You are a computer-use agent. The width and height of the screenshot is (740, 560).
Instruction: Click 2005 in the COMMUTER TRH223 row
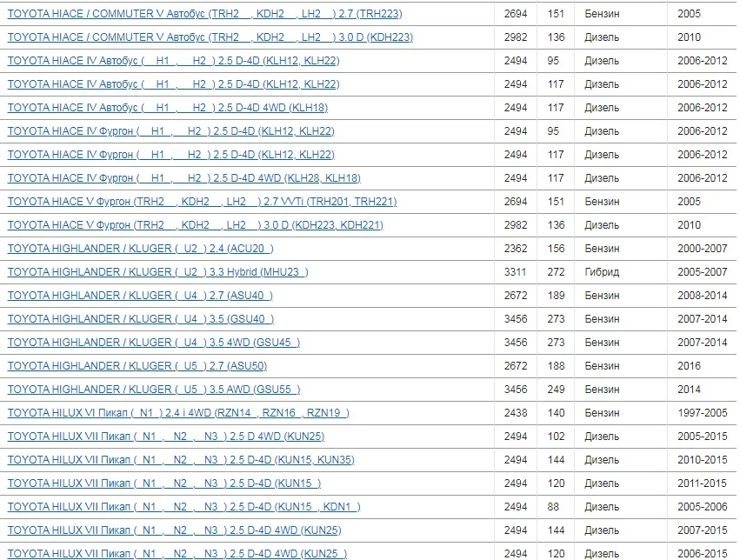[x=689, y=14]
